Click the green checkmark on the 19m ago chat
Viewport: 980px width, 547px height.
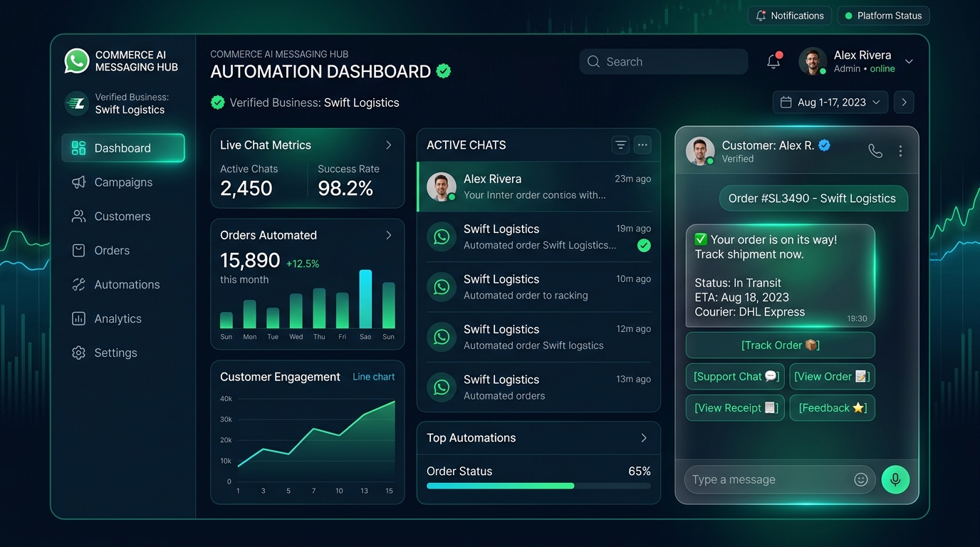click(644, 246)
